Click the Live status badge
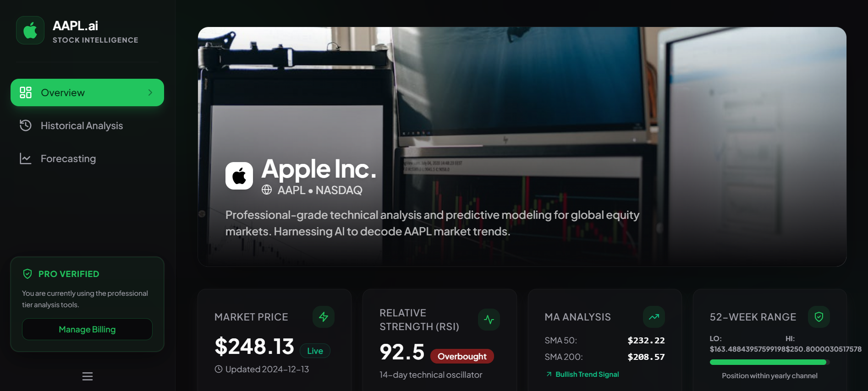Viewport: 868px width, 391px height. click(x=315, y=351)
